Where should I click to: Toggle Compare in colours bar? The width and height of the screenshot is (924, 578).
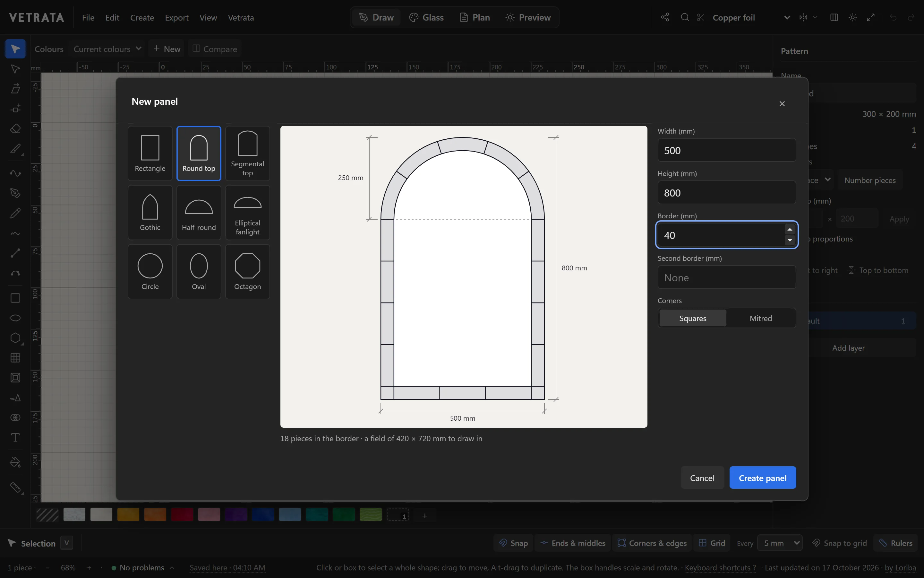click(215, 49)
